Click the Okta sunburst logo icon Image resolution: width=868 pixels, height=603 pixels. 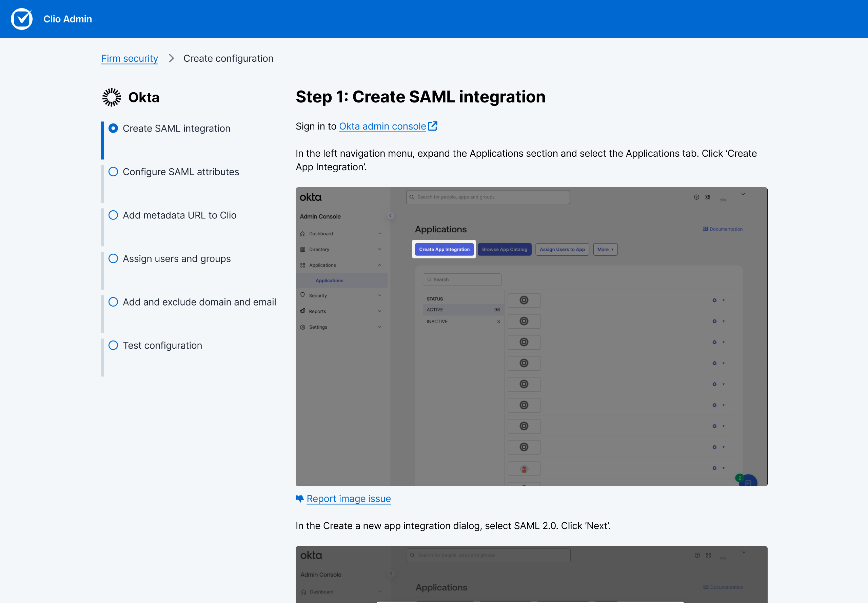pyautogui.click(x=112, y=97)
